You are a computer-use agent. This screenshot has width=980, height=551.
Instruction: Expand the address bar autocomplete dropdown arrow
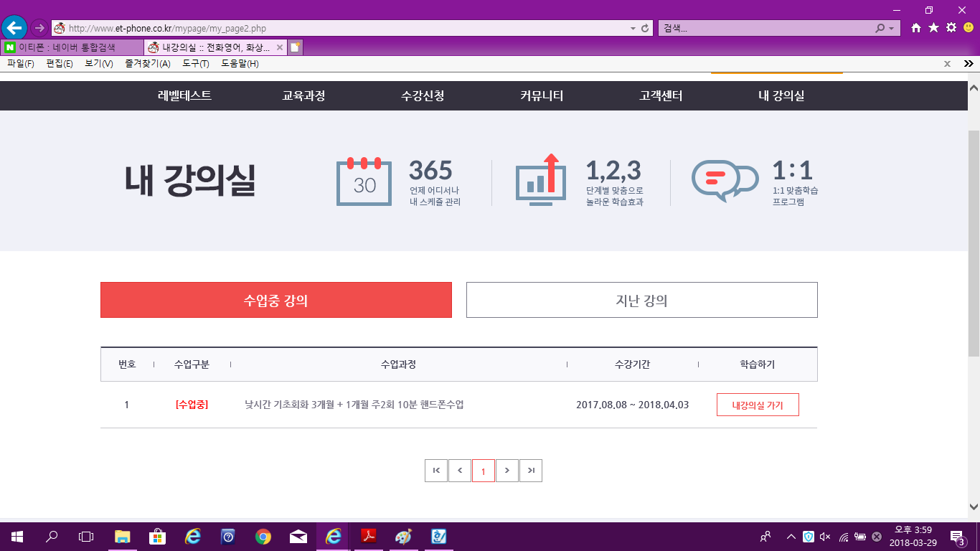(633, 29)
